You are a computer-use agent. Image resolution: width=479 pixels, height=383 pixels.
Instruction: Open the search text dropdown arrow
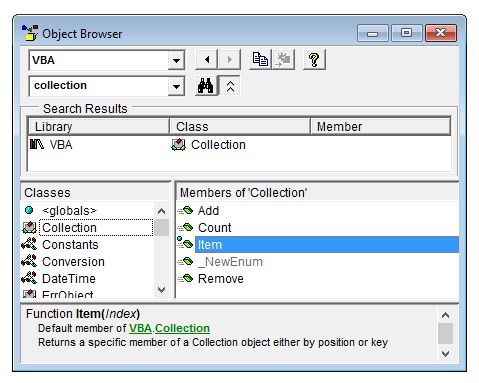point(176,87)
